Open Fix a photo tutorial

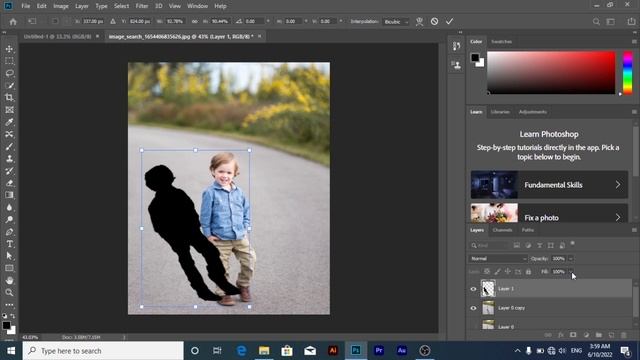click(549, 213)
